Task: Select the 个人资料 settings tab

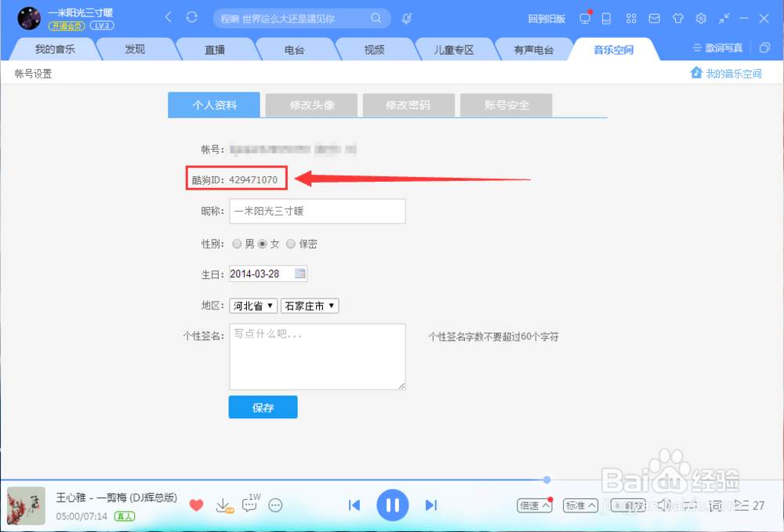Action: coord(214,105)
